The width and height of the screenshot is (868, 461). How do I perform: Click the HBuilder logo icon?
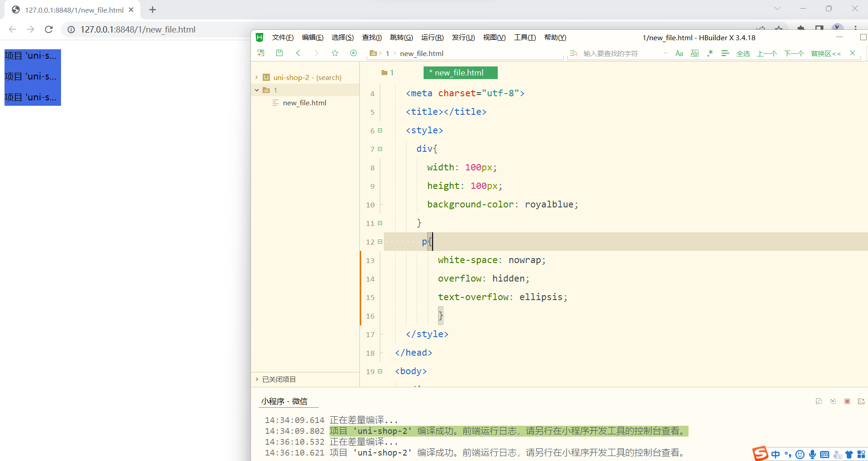[x=259, y=38]
